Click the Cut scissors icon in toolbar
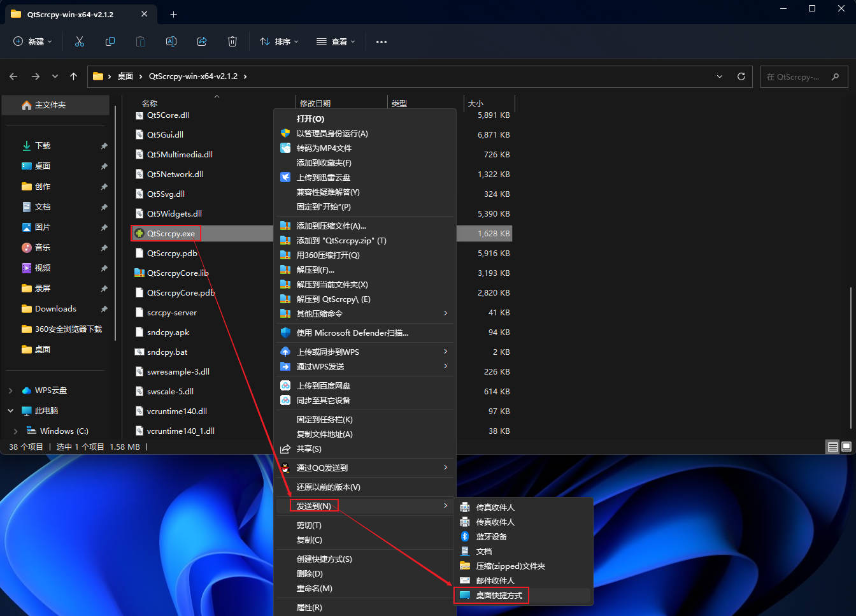Screen dimensions: 856x616 (x=80, y=41)
